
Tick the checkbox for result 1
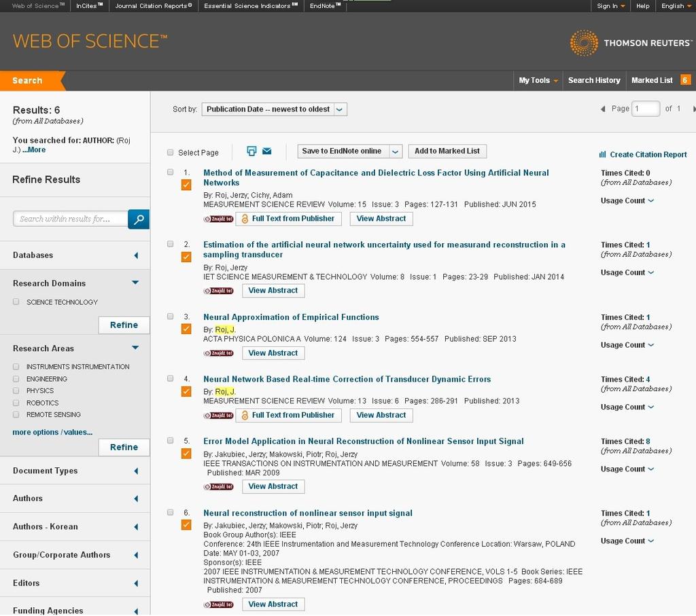click(x=171, y=172)
